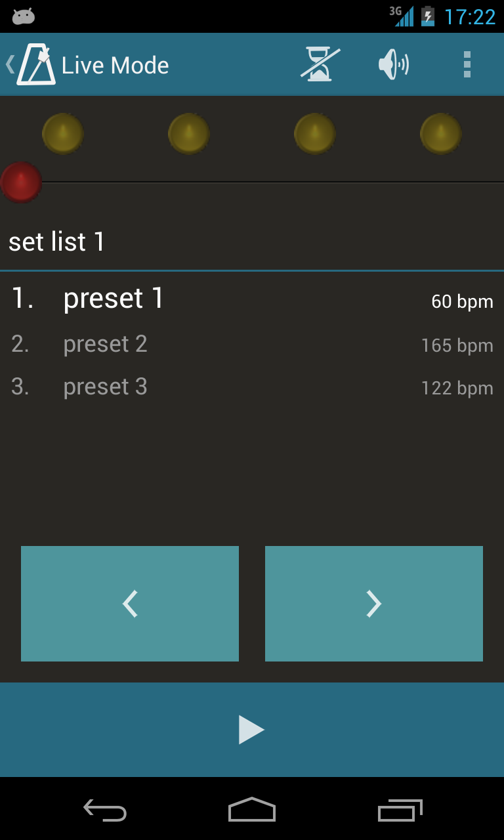Open the three-dot overflow menu

(x=467, y=64)
